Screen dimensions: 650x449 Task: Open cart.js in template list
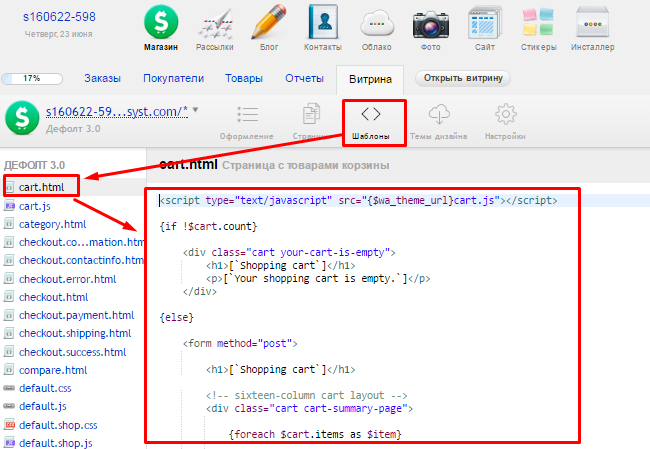(35, 206)
